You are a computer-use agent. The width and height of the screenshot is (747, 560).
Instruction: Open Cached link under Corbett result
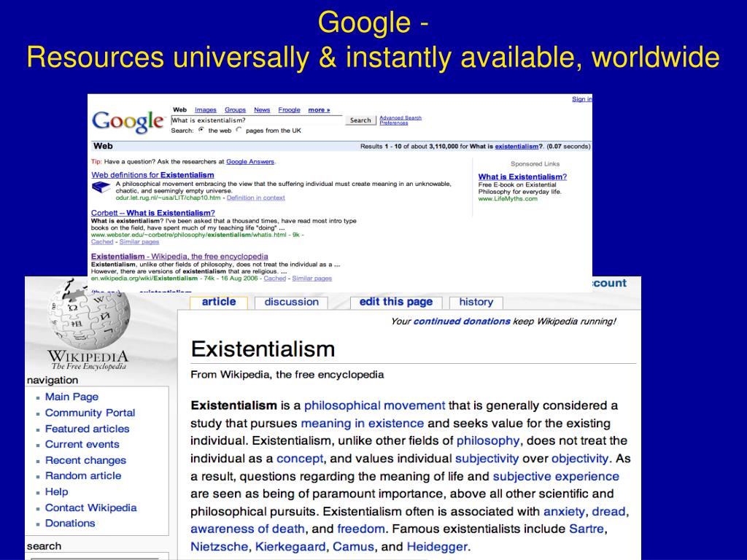(102, 242)
